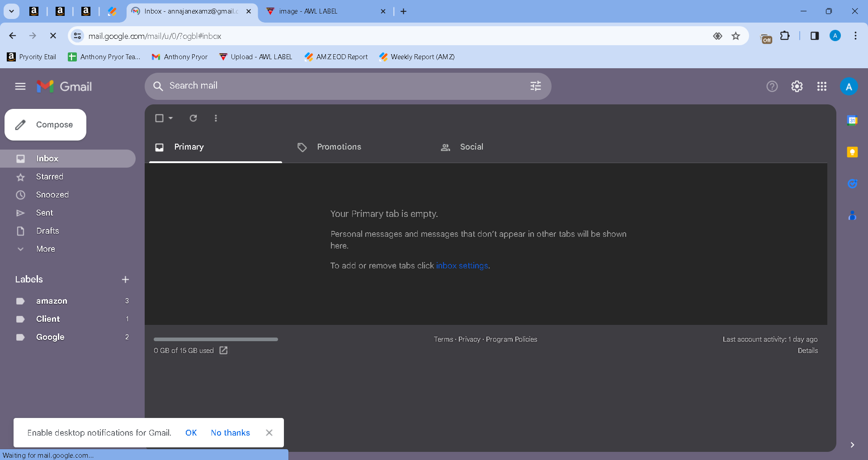Screen dimensions: 868x460
Task: Dismiss the desktop notifications prompt
Action: point(269,433)
